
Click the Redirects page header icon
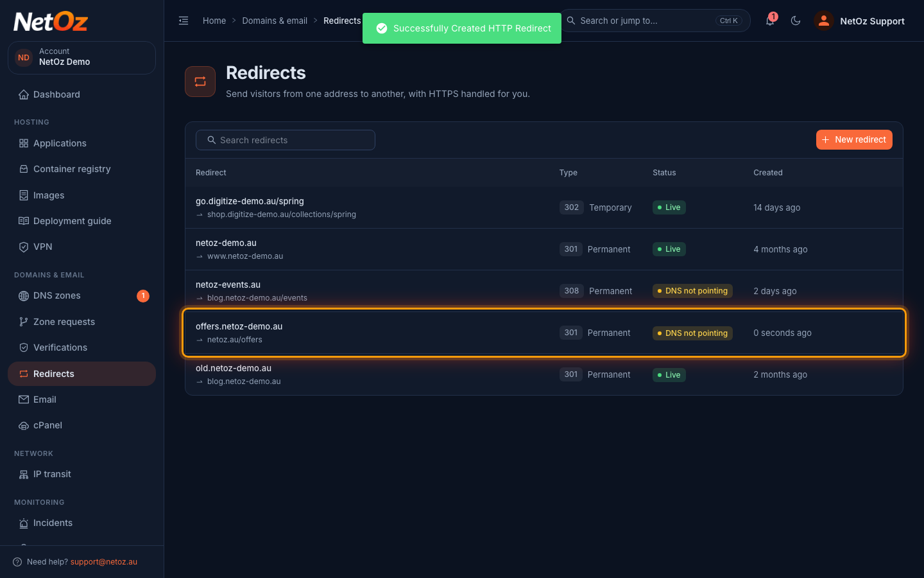[x=200, y=82]
